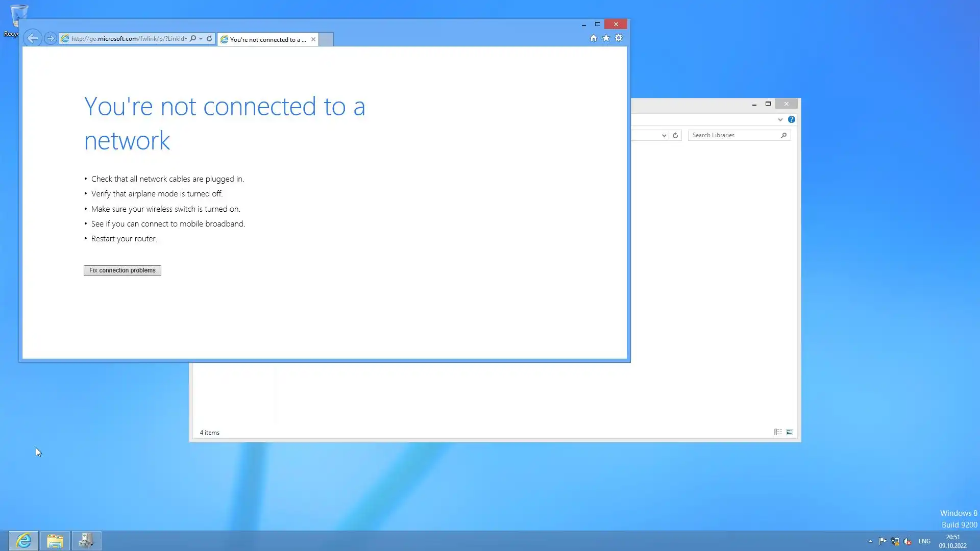
Task: Click the IE forward arrow button
Action: point(50,38)
